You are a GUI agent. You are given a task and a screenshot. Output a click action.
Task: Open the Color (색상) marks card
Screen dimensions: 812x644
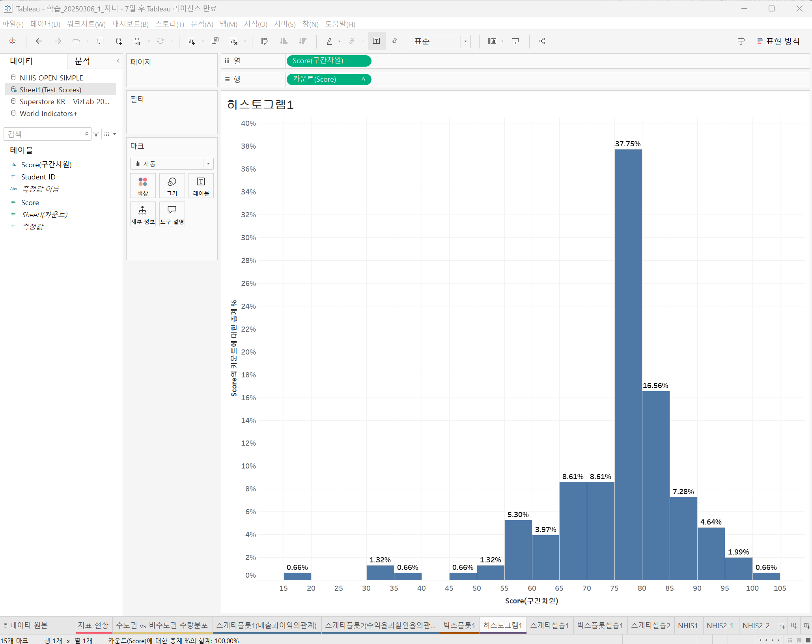143,185
